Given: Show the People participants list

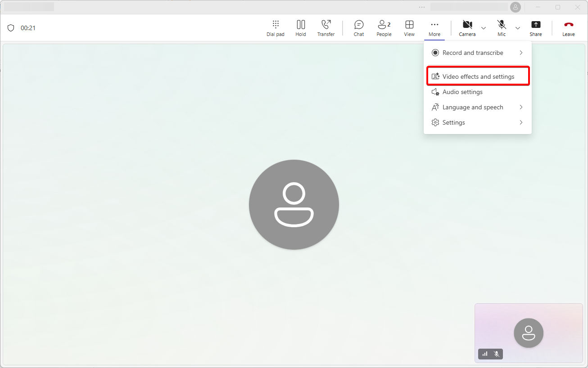Looking at the screenshot, I should tap(384, 28).
